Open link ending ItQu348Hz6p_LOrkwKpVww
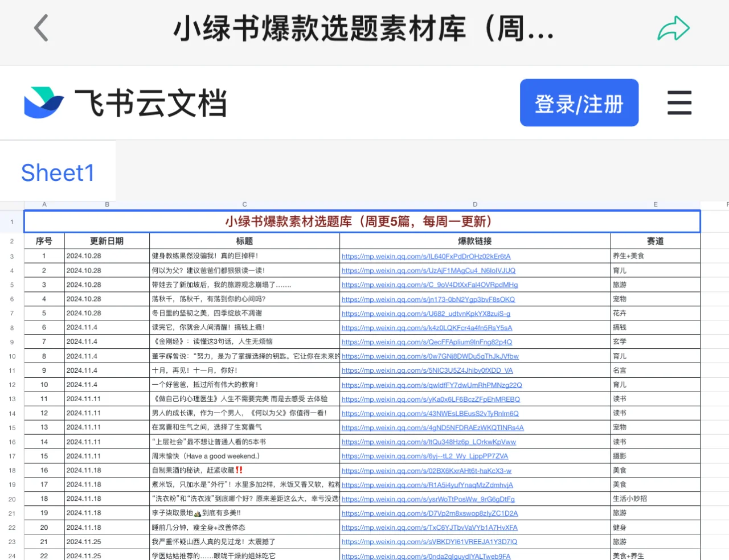Viewport: 729px width, 560px height. click(x=429, y=442)
